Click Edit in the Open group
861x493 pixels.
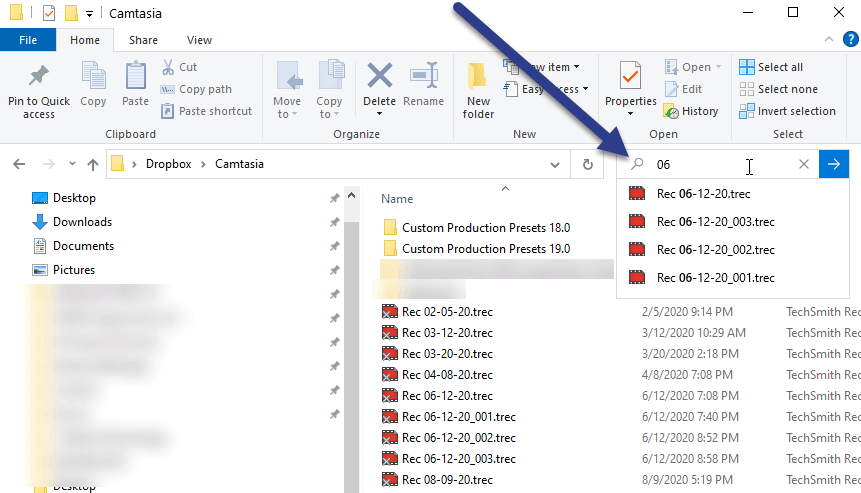(684, 89)
